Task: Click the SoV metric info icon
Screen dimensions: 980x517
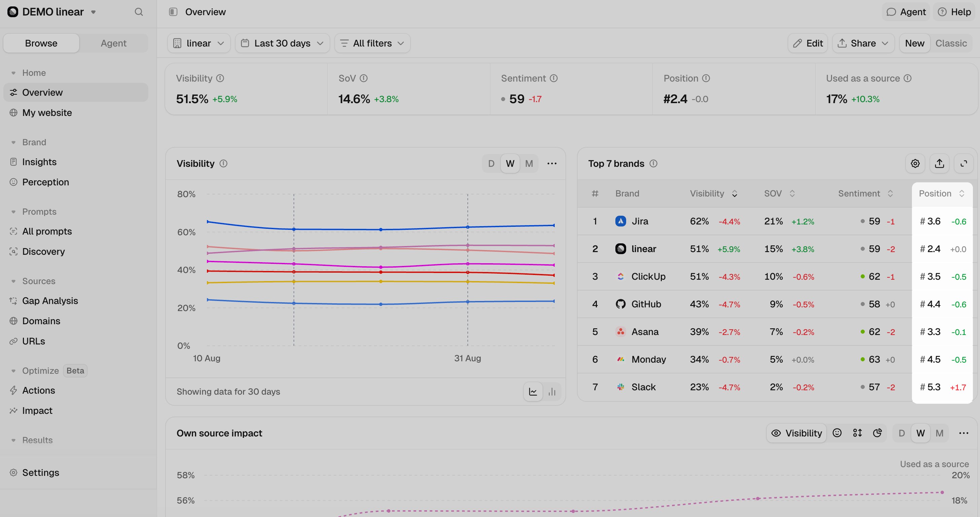Action: pos(364,78)
